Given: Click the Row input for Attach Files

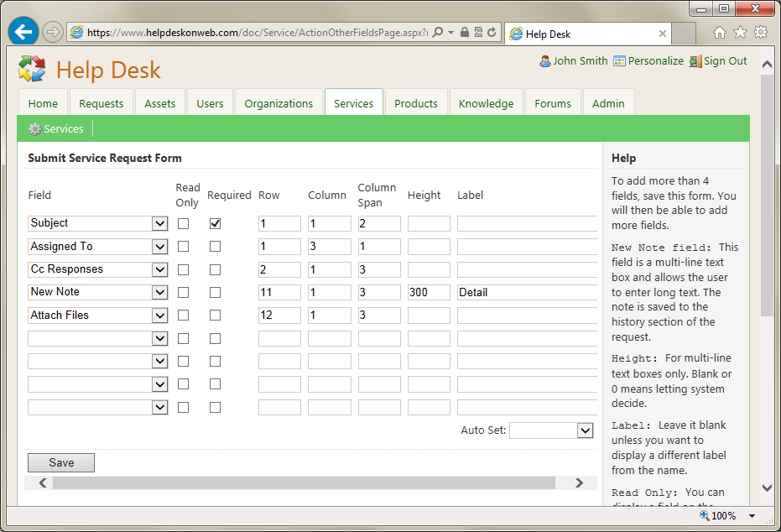Looking at the screenshot, I should tap(279, 316).
